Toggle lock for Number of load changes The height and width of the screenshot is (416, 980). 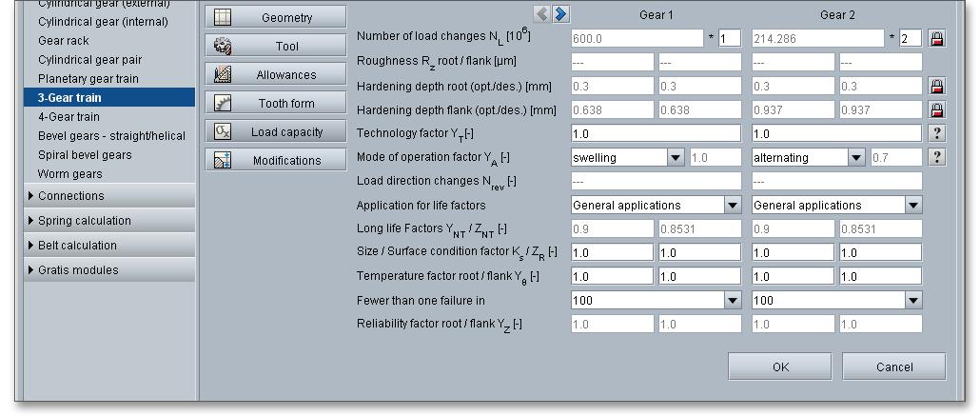pyautogui.click(x=937, y=38)
